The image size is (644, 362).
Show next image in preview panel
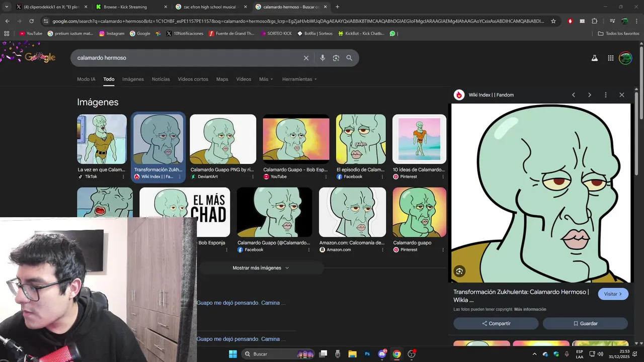point(590,95)
